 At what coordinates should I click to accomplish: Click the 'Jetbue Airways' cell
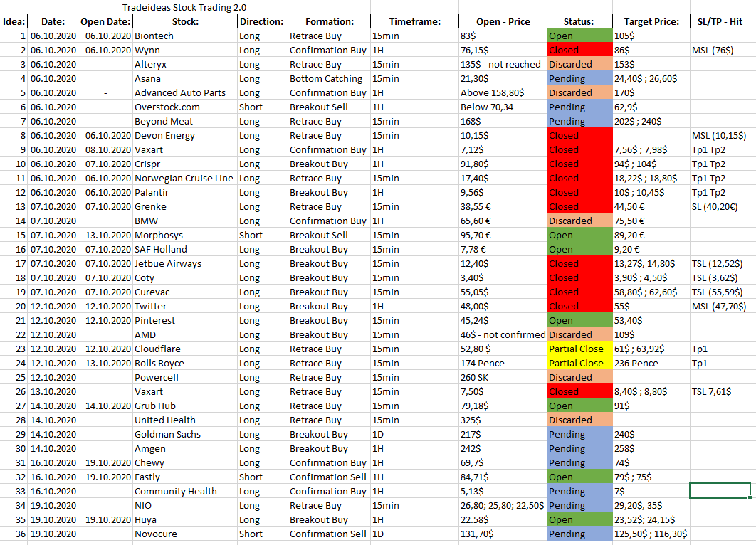click(185, 263)
